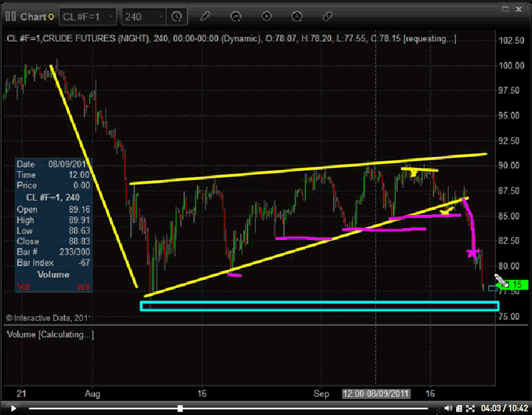
Task: Click the 04:03 / 10:42 time display
Action: coord(504,408)
